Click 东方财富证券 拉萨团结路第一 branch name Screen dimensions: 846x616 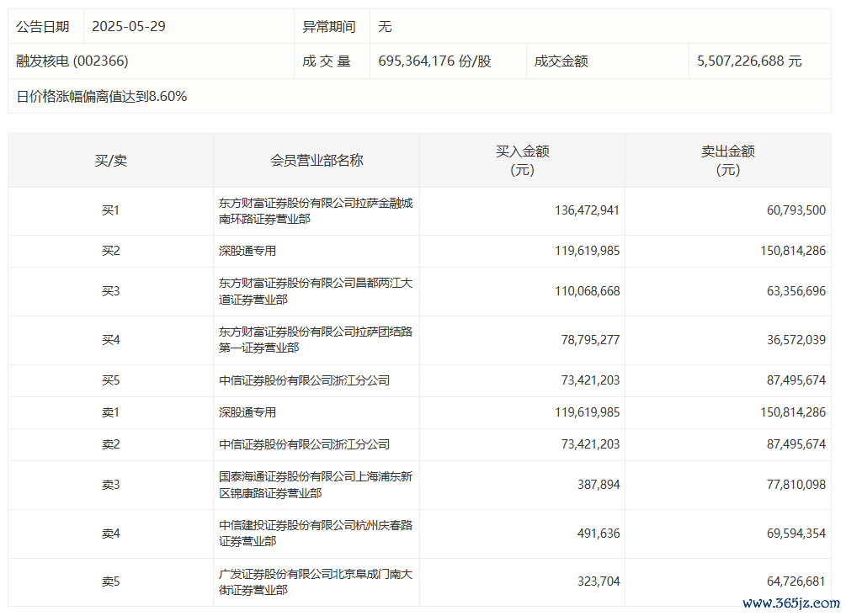click(316, 340)
